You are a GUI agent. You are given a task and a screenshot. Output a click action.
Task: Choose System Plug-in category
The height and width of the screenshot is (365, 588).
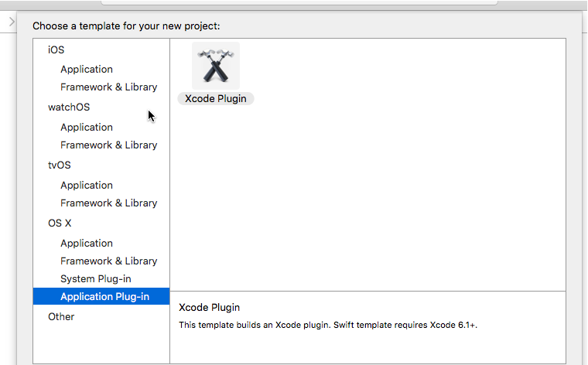coord(96,279)
